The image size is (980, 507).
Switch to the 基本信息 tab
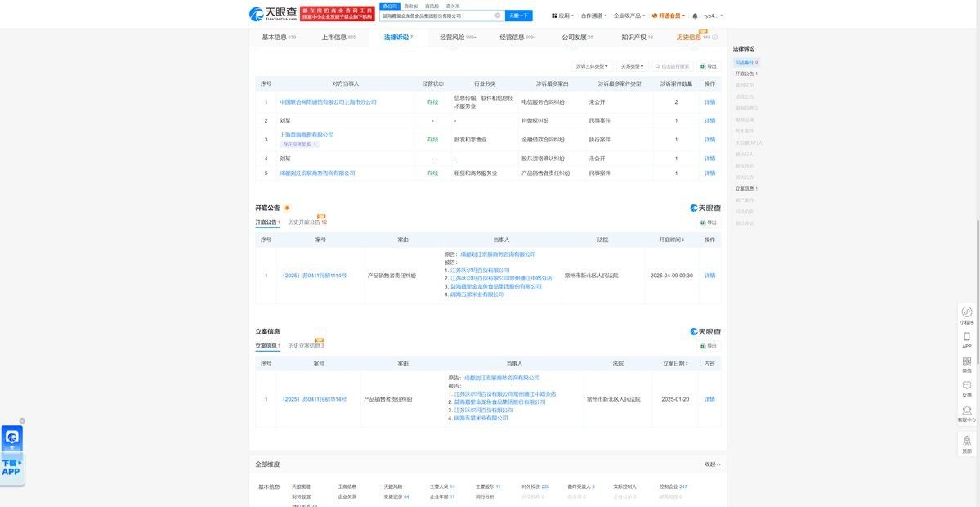tap(279, 38)
